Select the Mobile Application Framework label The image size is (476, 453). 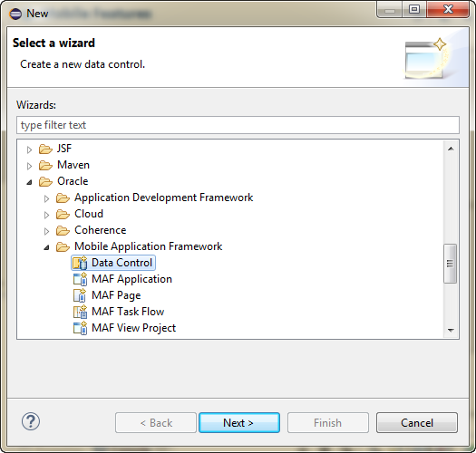click(148, 246)
